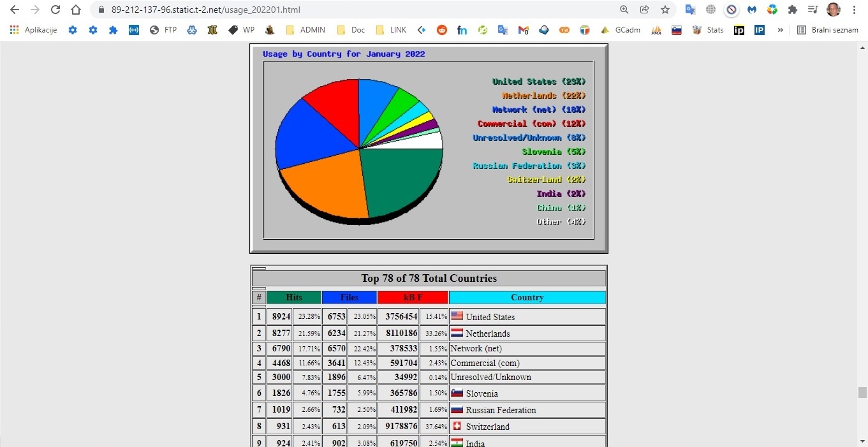This screenshot has height=447, width=868.
Task: Open Aplikacije apps shortcut
Action: point(33,30)
